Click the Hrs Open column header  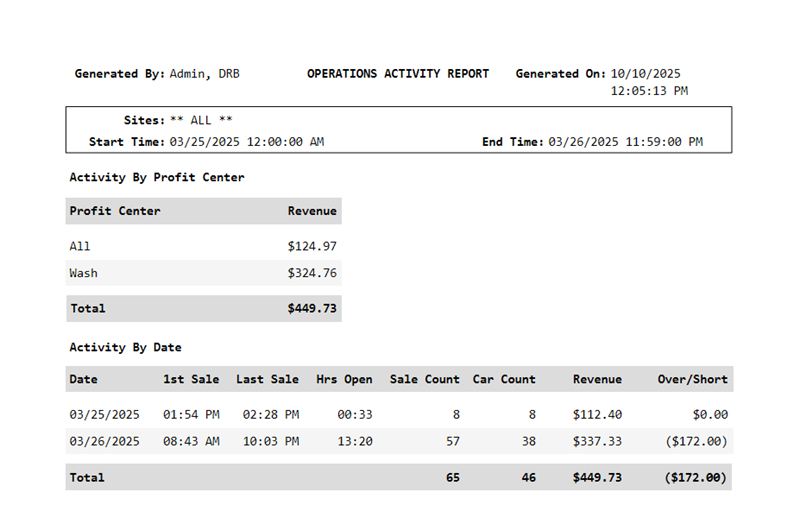click(x=344, y=379)
